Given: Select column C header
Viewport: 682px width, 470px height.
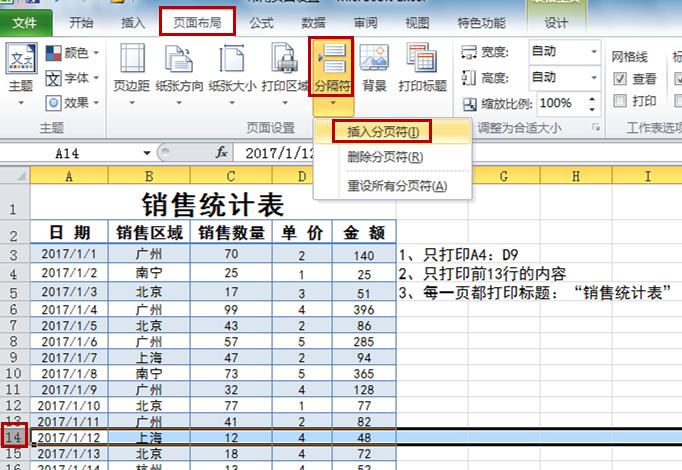Looking at the screenshot, I should [231, 176].
